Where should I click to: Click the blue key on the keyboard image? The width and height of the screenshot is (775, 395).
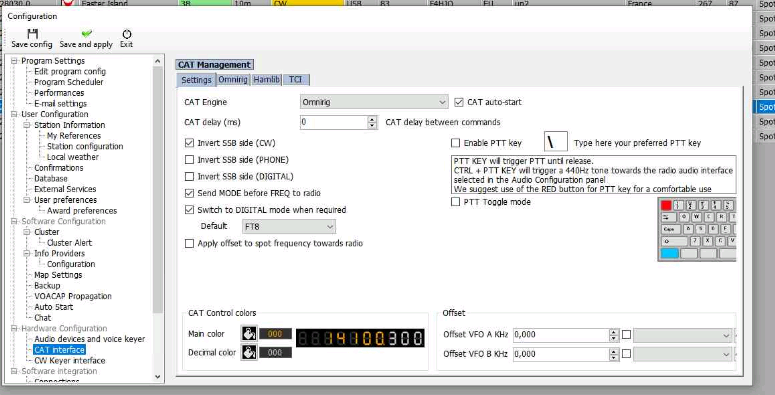669,254
